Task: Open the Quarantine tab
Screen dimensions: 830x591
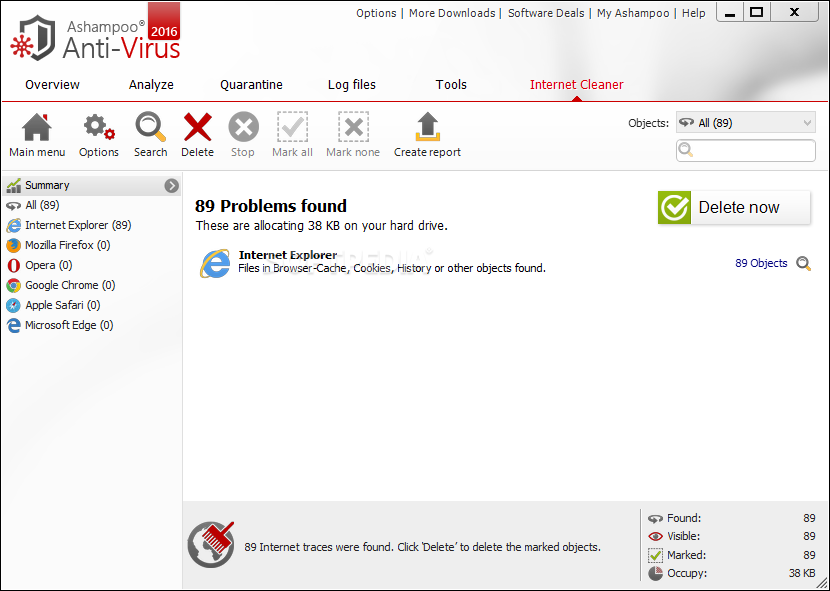Action: 251,85
